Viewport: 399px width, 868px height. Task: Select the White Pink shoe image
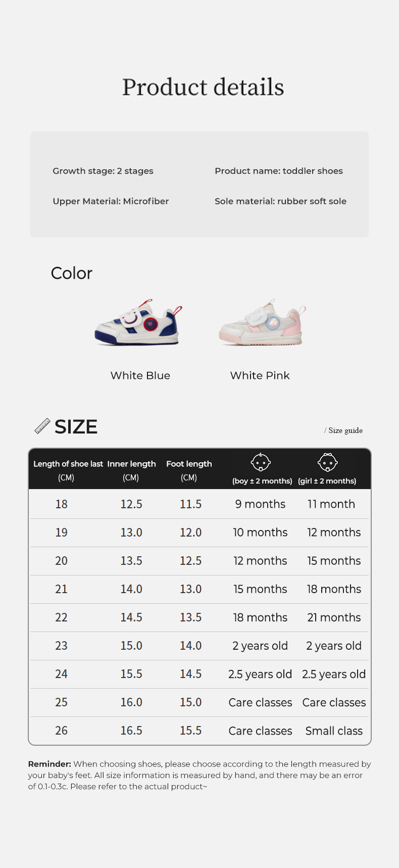coord(262,323)
